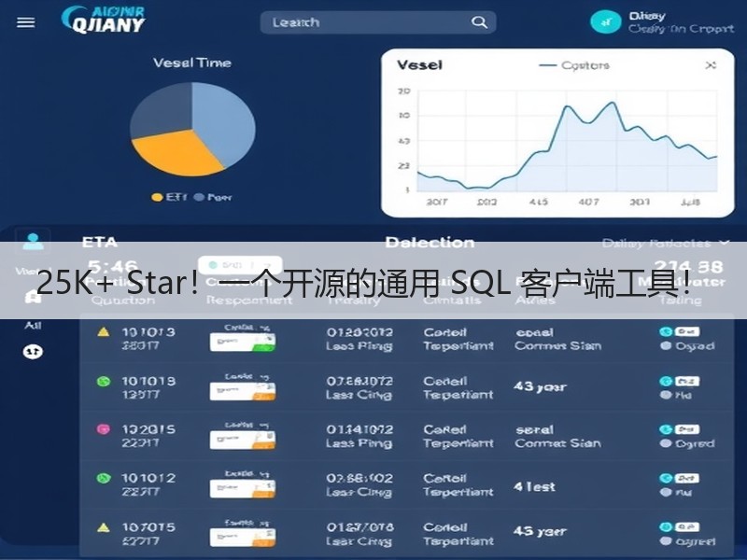Click the date cell 01282012
The height and width of the screenshot is (560, 747).
click(359, 332)
